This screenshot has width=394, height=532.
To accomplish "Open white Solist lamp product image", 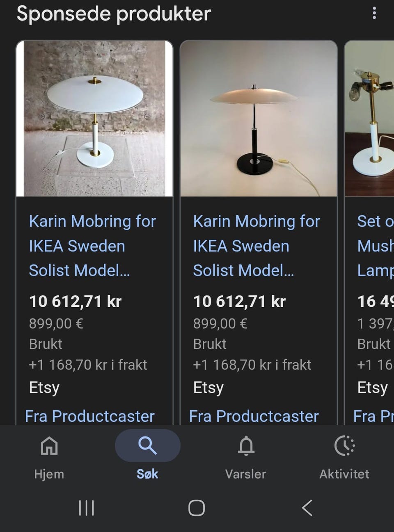I will [x=94, y=119].
